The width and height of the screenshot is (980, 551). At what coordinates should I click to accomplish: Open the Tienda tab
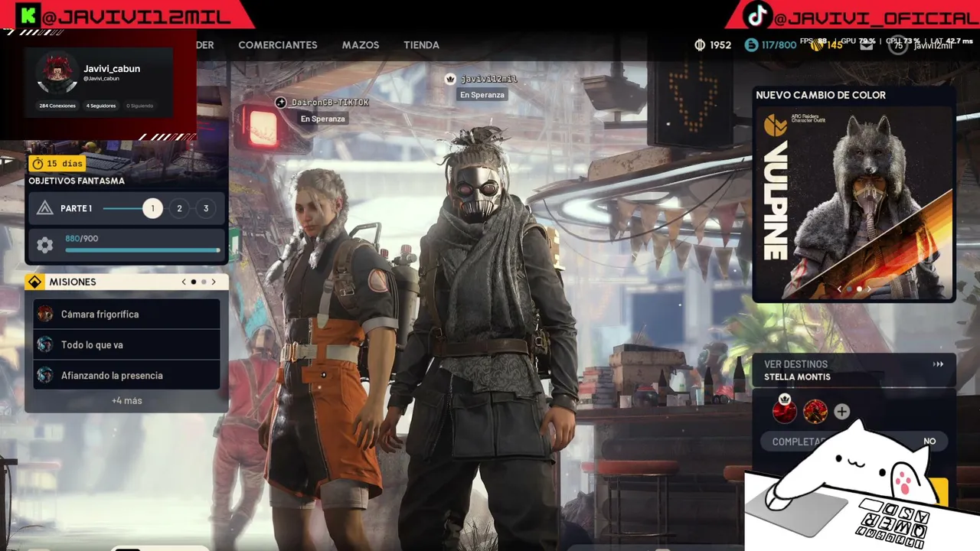click(x=421, y=45)
